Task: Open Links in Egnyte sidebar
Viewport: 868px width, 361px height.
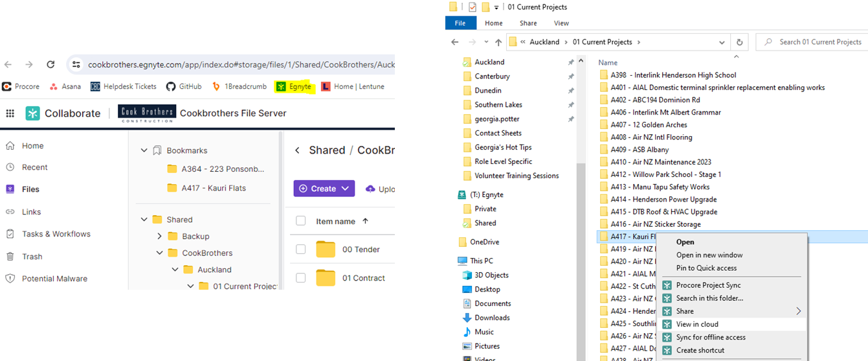Action: 31,212
